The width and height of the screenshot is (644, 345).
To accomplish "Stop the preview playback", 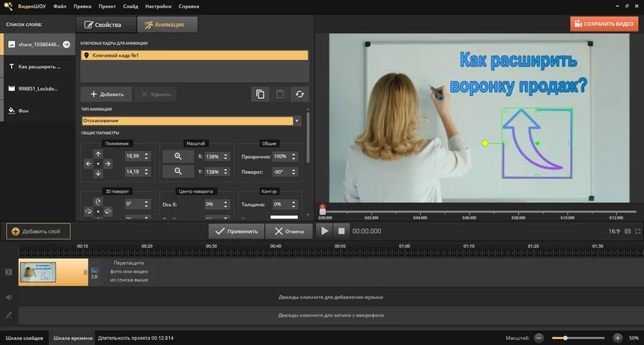I will coord(341,231).
